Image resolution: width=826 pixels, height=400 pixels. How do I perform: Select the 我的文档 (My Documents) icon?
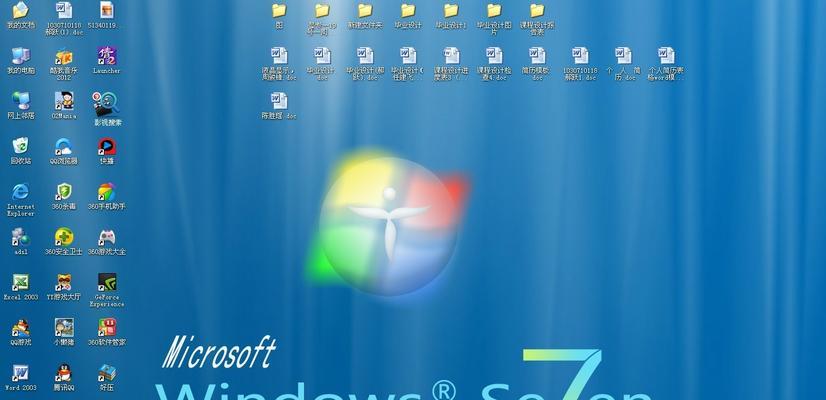tap(21, 15)
